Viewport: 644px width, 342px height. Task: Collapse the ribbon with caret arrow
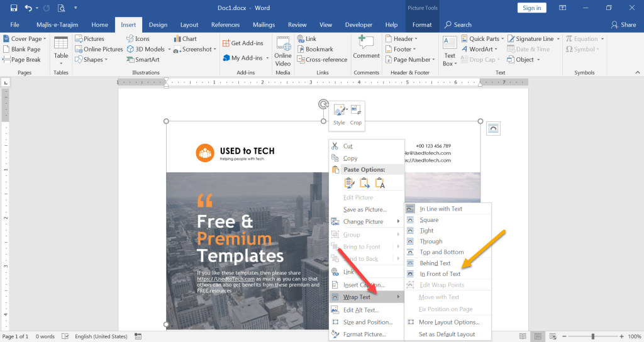tap(638, 72)
